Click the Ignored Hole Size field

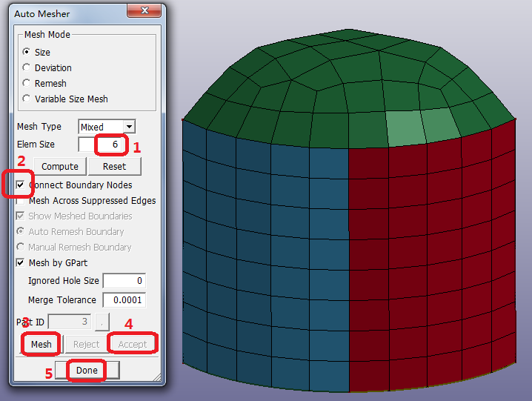click(124, 282)
